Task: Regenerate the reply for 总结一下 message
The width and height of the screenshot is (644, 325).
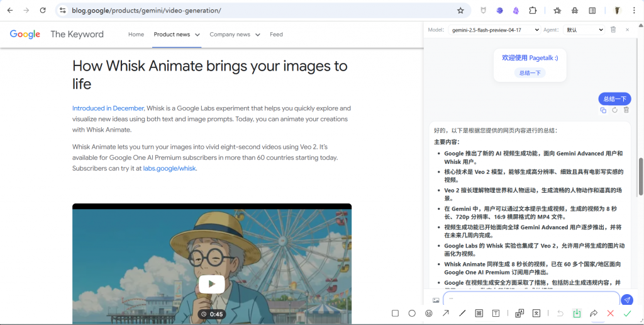Action: pos(614,110)
